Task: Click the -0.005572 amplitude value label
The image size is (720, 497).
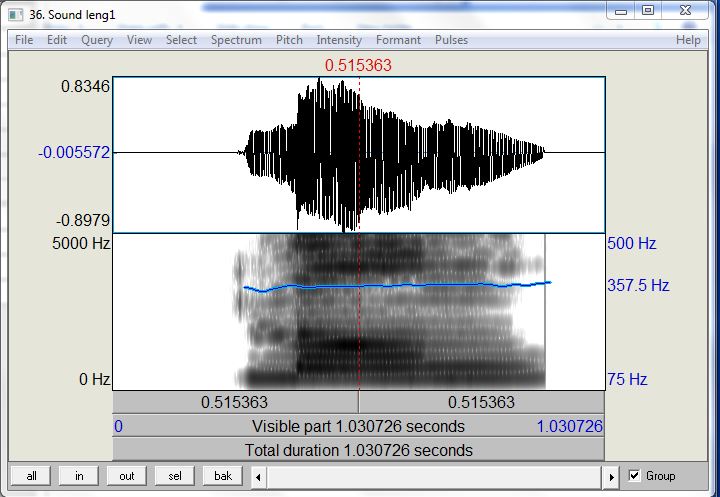Action: [x=74, y=152]
